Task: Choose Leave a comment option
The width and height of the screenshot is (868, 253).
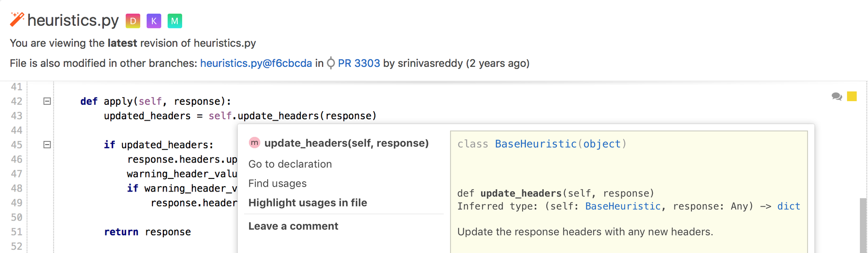Action: (x=293, y=226)
